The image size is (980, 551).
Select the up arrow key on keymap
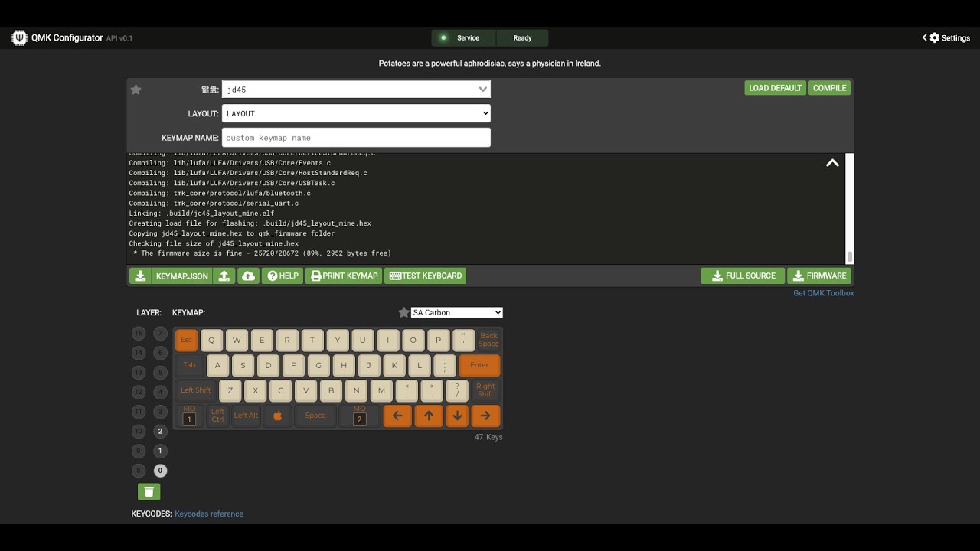pyautogui.click(x=429, y=416)
